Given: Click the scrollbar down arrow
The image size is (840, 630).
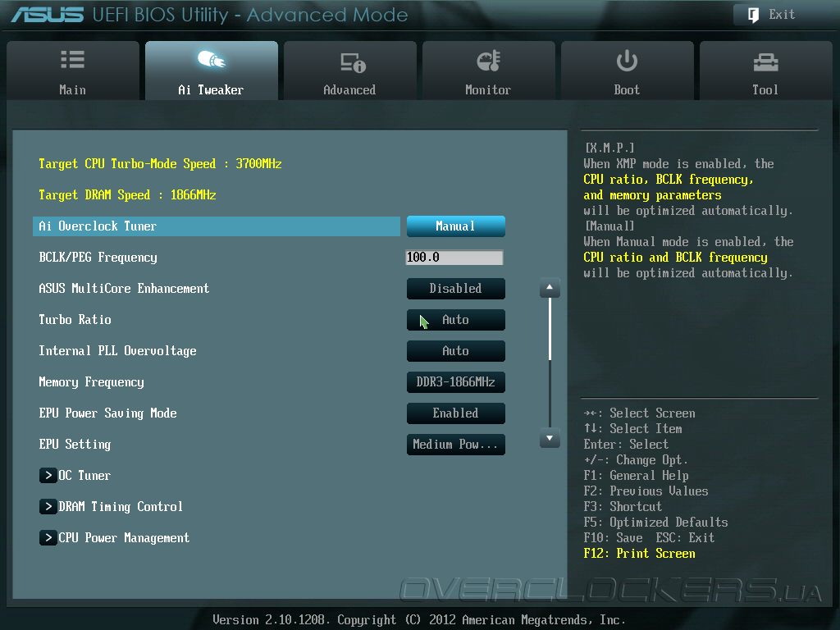Looking at the screenshot, I should coord(550,438).
